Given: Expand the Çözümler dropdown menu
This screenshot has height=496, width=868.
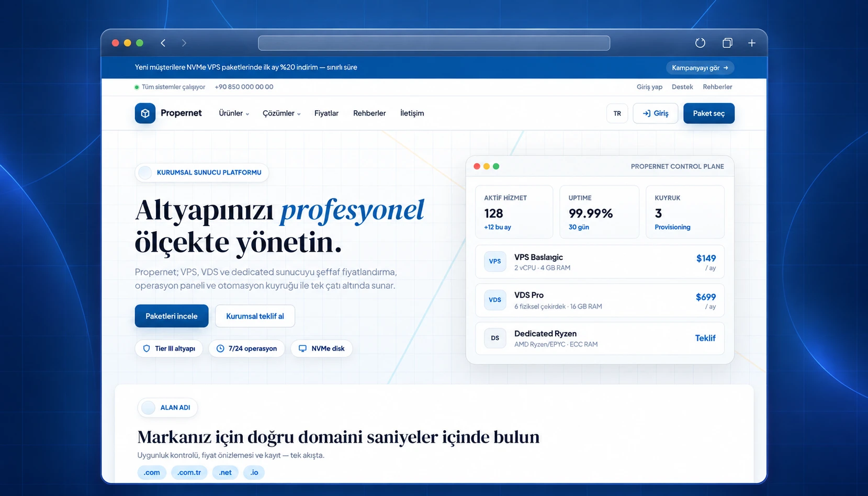Looking at the screenshot, I should (281, 113).
